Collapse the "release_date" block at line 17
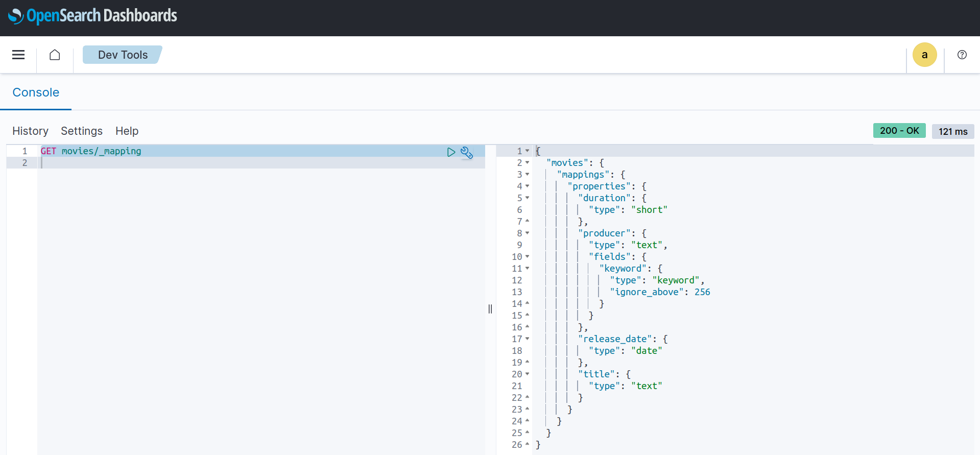Screen dimensions: 980x455 (528, 339)
